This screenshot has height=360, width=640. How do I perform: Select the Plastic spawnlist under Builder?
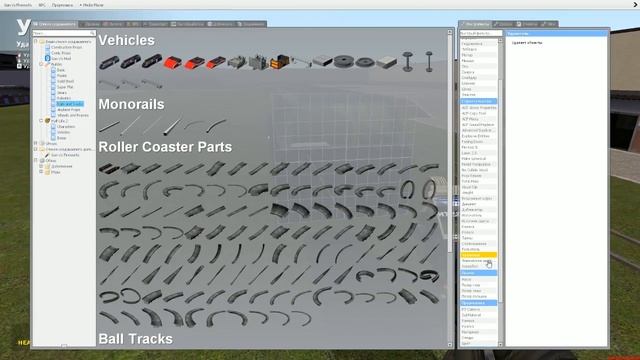click(62, 76)
